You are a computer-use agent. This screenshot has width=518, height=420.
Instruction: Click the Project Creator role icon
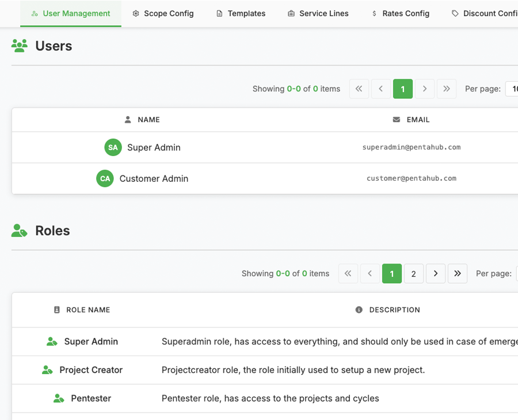(47, 370)
